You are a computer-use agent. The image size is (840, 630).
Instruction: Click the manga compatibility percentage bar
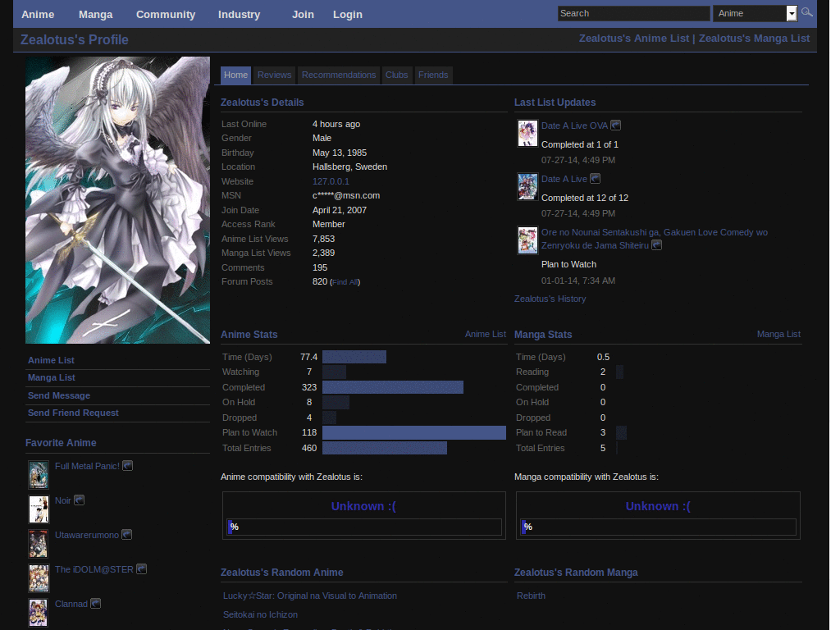tap(659, 527)
